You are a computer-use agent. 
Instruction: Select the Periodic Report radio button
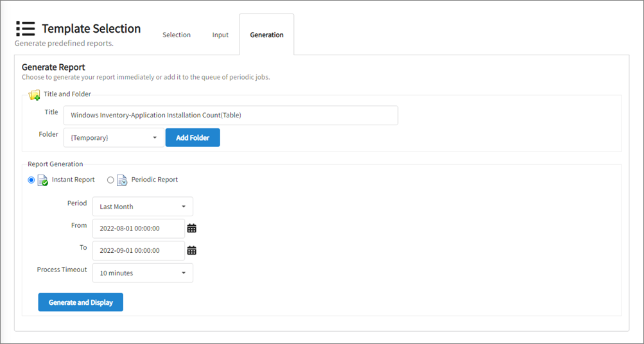(110, 180)
